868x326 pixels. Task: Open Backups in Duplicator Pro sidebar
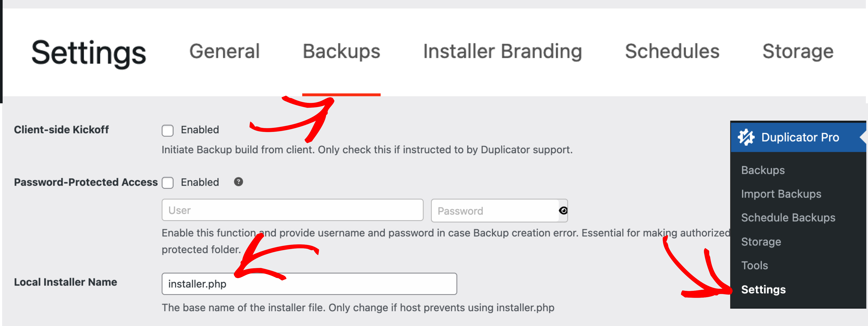tap(763, 170)
